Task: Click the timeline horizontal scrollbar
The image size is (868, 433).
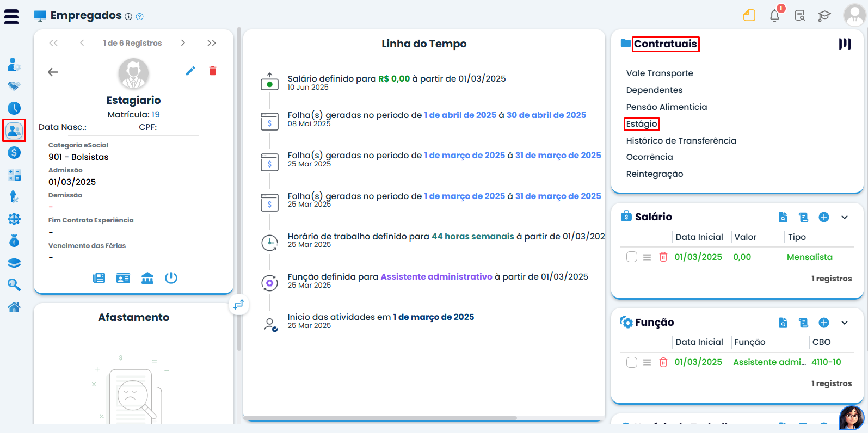Action: [380, 418]
